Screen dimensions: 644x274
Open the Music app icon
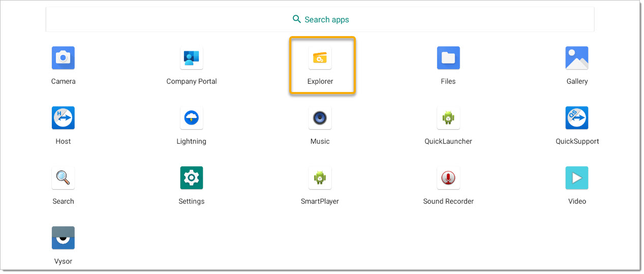click(x=320, y=118)
